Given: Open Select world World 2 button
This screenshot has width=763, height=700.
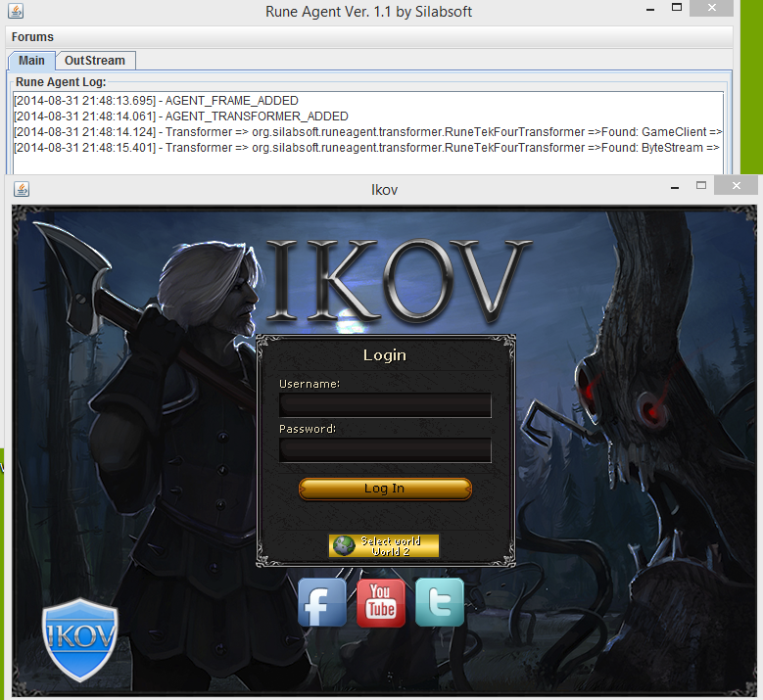Looking at the screenshot, I should click(x=384, y=545).
